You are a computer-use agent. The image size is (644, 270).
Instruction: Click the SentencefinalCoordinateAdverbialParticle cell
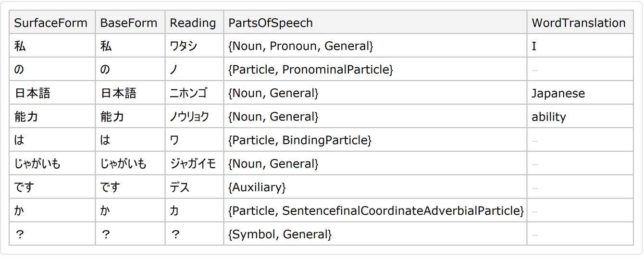[x=376, y=211]
